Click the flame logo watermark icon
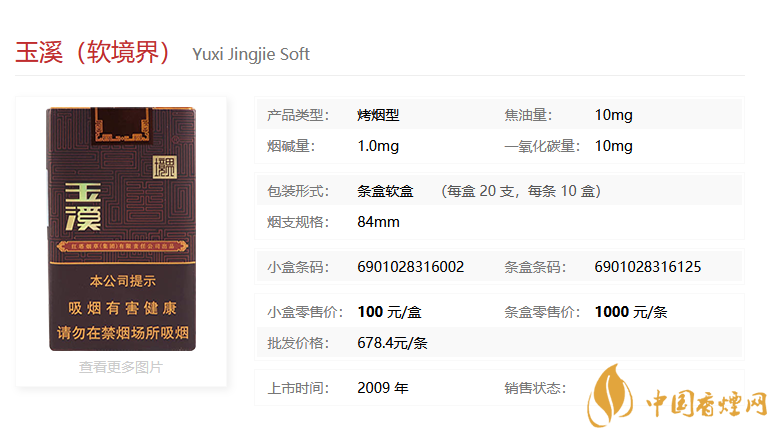Image resolution: width=777 pixels, height=438 pixels. 609,396
